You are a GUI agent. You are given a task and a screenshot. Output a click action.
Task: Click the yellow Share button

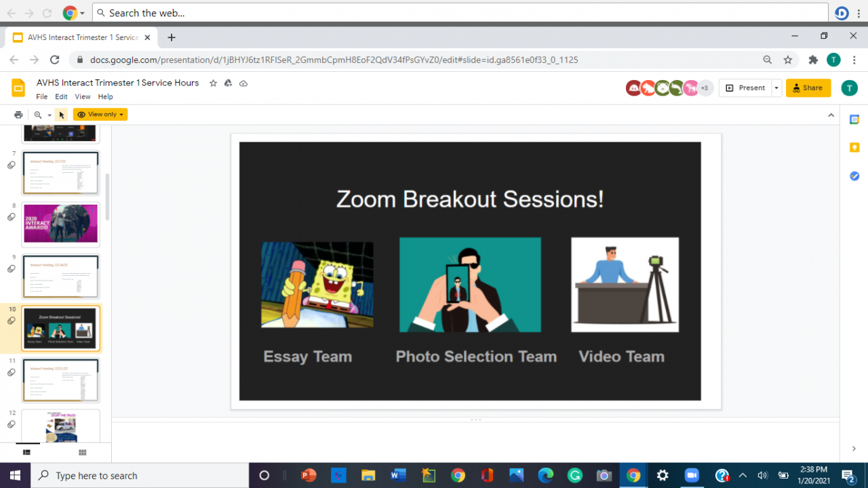pyautogui.click(x=808, y=87)
